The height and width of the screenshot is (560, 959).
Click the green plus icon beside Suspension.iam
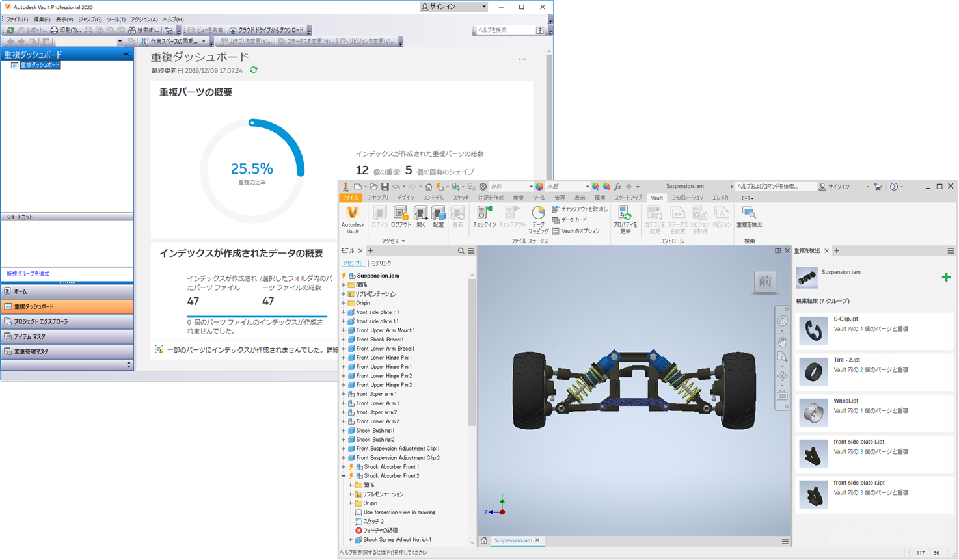coord(946,278)
